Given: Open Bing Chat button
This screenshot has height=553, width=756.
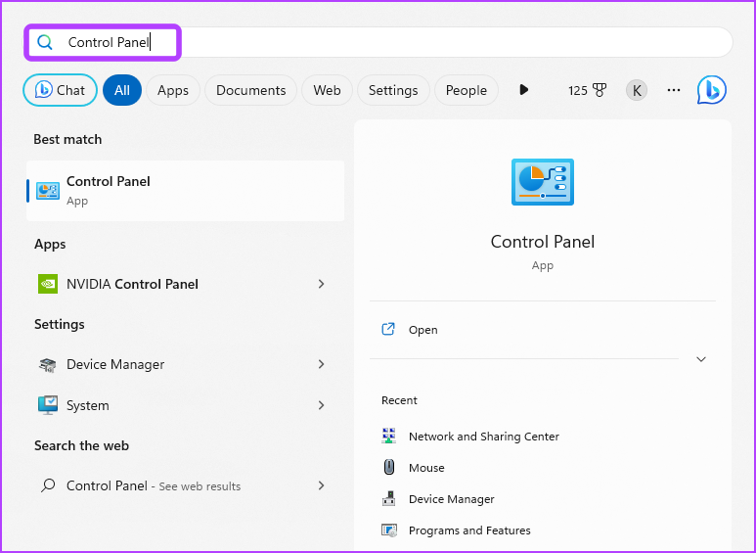Looking at the screenshot, I should click(61, 90).
